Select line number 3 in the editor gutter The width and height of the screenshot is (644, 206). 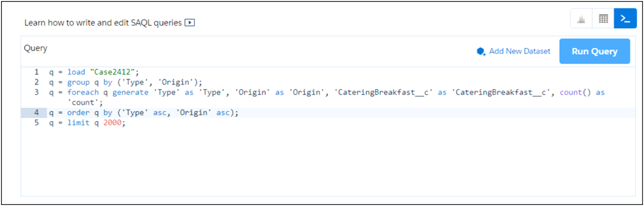pyautogui.click(x=36, y=92)
